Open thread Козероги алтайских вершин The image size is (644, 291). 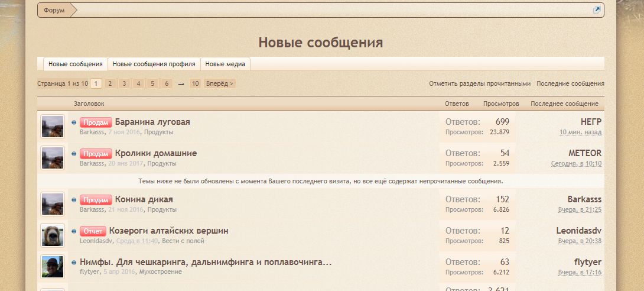(169, 231)
